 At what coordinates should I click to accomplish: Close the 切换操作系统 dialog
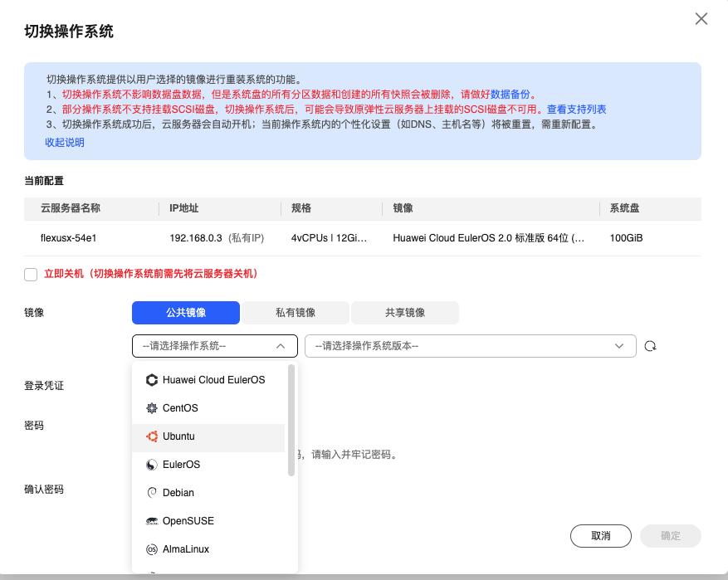pyautogui.click(x=701, y=18)
